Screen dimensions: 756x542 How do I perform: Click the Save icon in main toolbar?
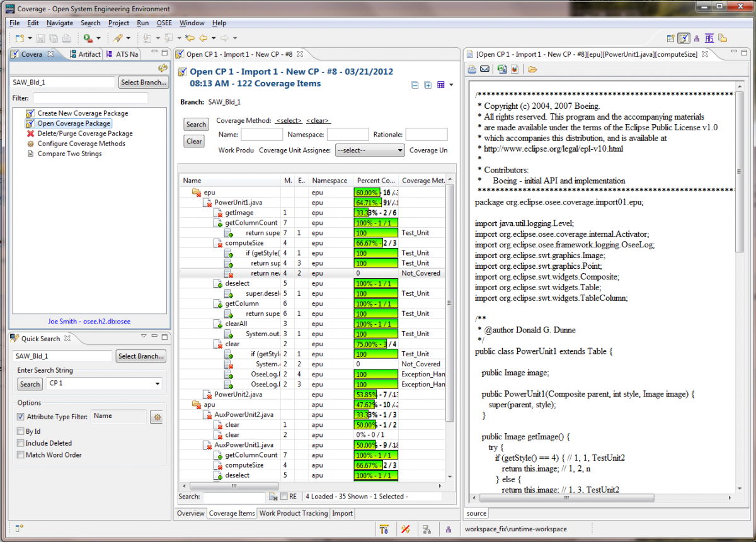40,38
